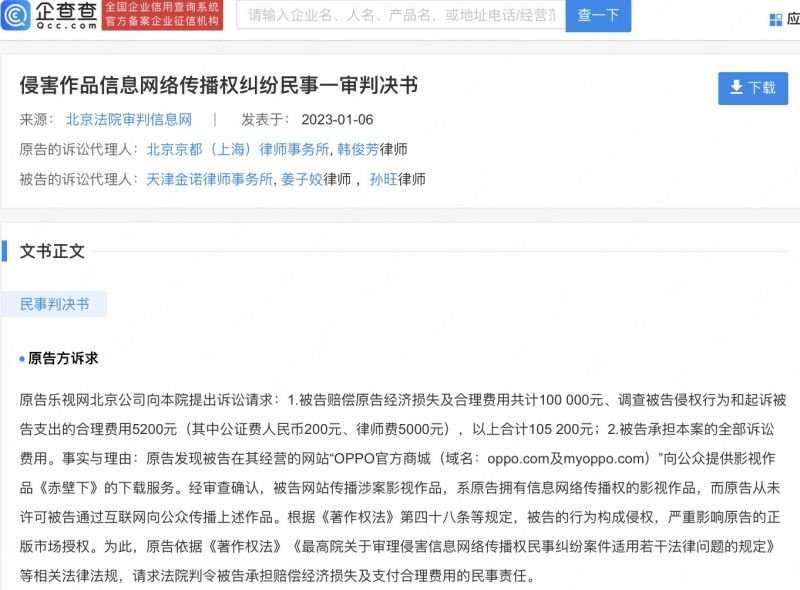This screenshot has height=590, width=800.
Task: Open lawyer 孙旺 profile link
Action: coord(383,179)
